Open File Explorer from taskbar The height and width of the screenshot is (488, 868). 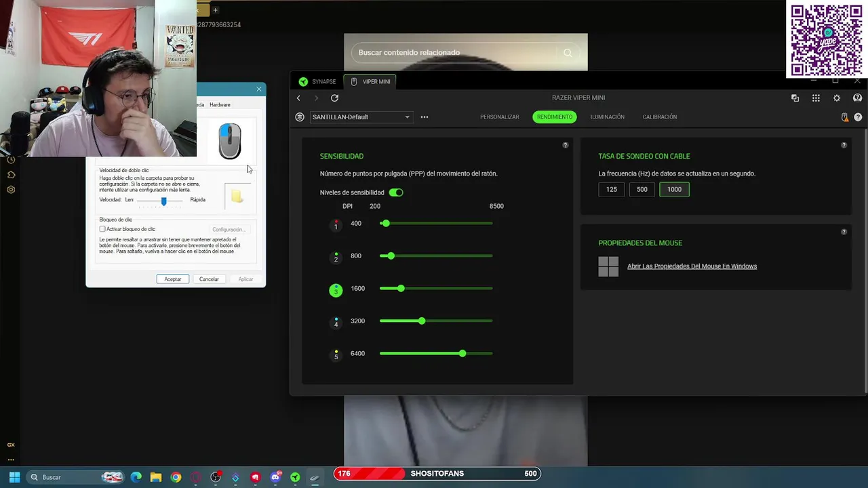(x=156, y=477)
